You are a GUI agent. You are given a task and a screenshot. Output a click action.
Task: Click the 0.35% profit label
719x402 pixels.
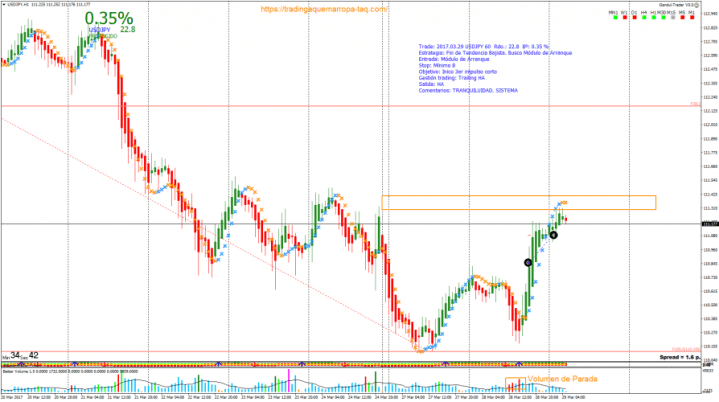pyautogui.click(x=108, y=18)
